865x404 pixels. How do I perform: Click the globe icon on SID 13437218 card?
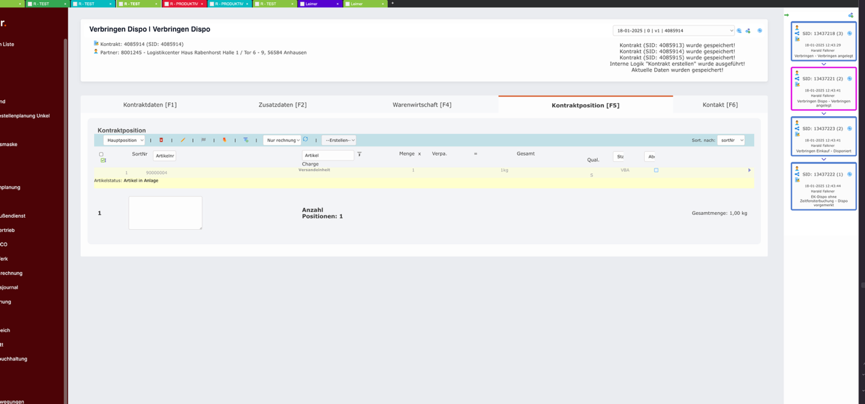coord(850,33)
